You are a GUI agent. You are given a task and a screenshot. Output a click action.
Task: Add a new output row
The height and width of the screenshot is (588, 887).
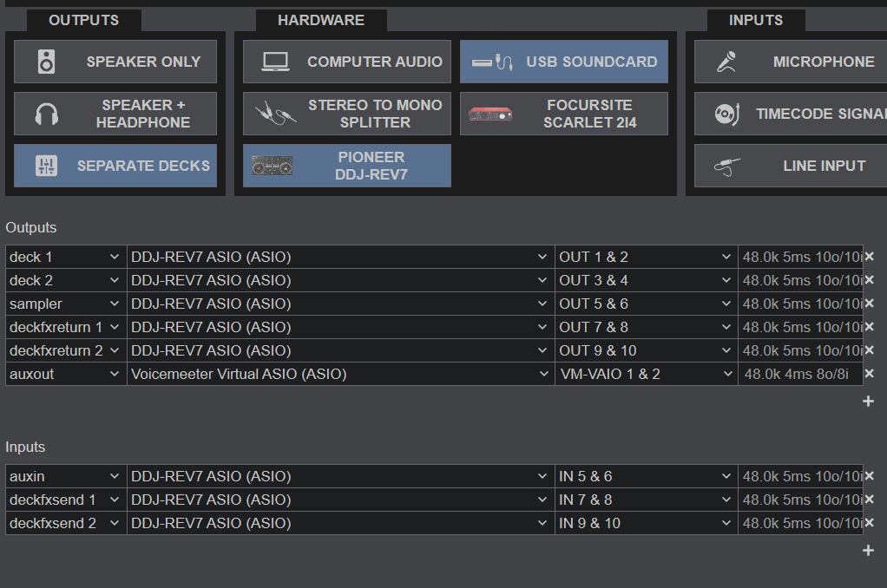pos(868,402)
